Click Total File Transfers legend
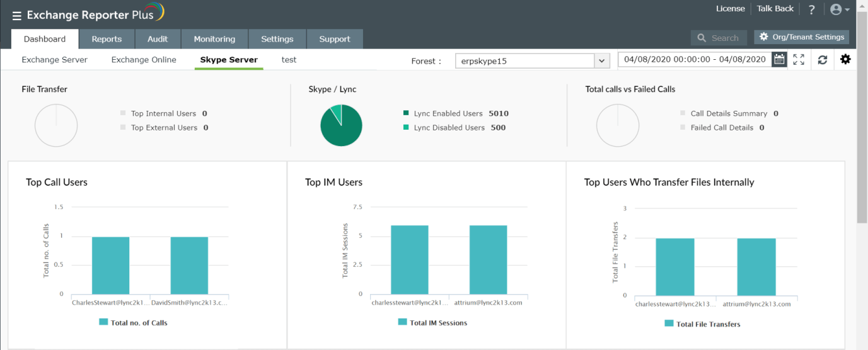Image resolution: width=868 pixels, height=350 pixels. click(703, 324)
